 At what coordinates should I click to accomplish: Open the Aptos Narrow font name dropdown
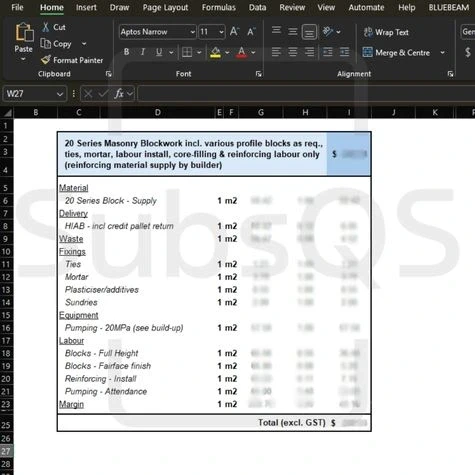coord(192,32)
